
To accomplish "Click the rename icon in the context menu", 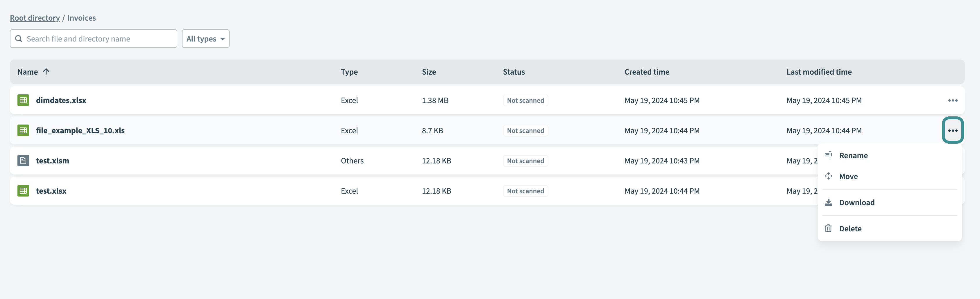I will click(x=829, y=155).
